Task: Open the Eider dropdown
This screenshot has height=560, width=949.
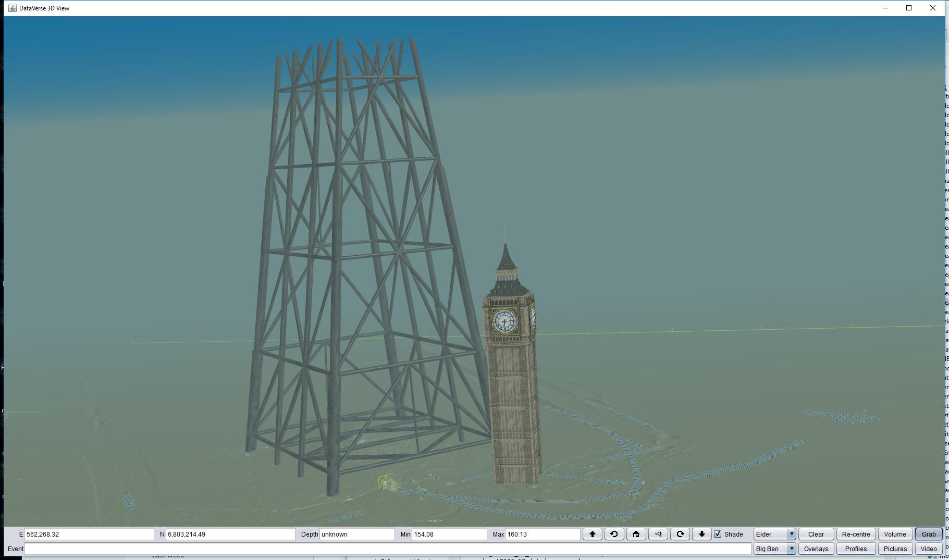Action: pos(774,534)
